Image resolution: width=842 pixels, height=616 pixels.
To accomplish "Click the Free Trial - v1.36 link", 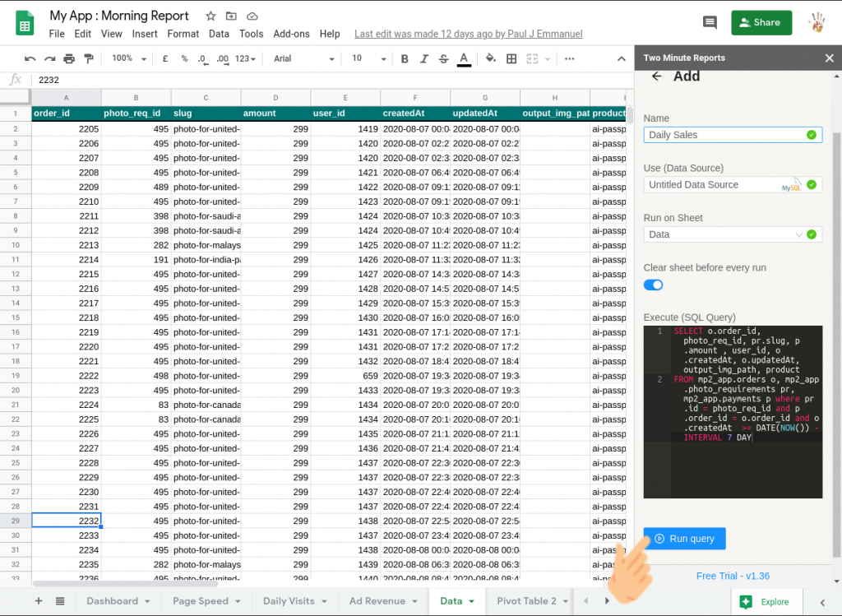I will click(x=733, y=576).
